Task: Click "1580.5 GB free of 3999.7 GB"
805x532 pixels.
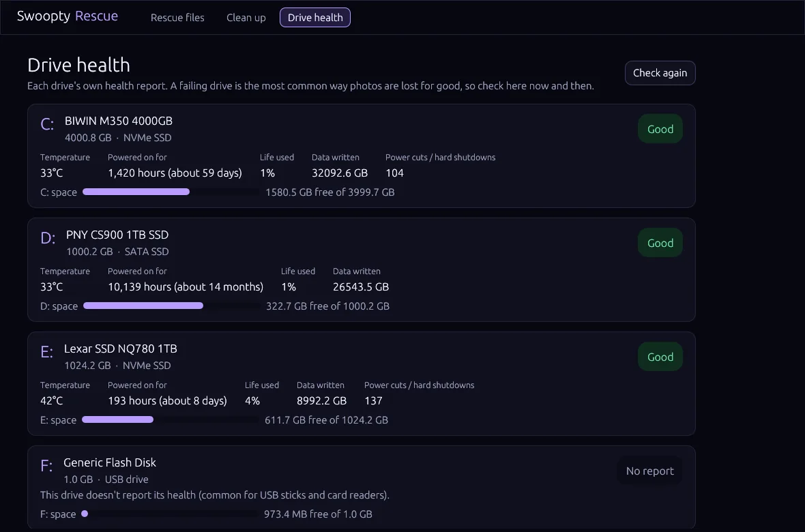Action: pyautogui.click(x=330, y=192)
